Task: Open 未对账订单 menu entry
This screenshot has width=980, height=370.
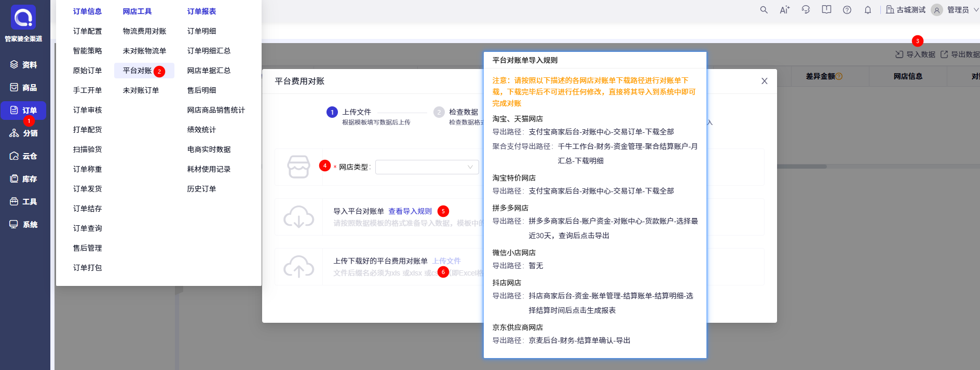Action: (x=141, y=90)
